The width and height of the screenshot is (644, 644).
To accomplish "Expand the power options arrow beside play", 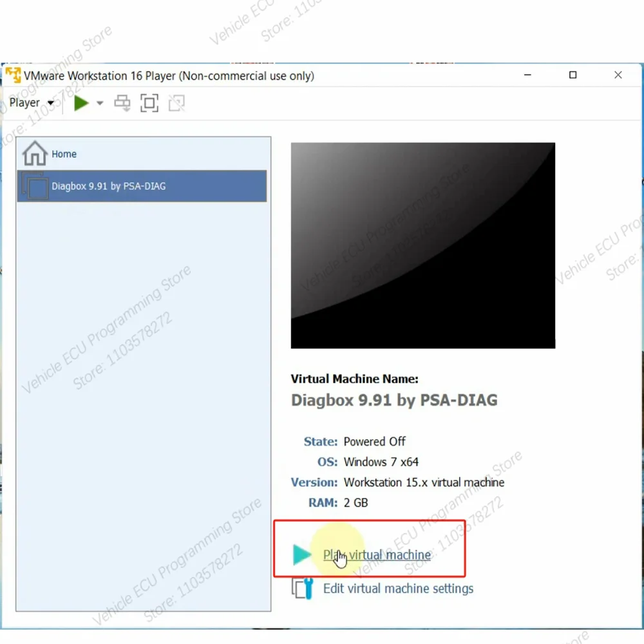I will (100, 103).
